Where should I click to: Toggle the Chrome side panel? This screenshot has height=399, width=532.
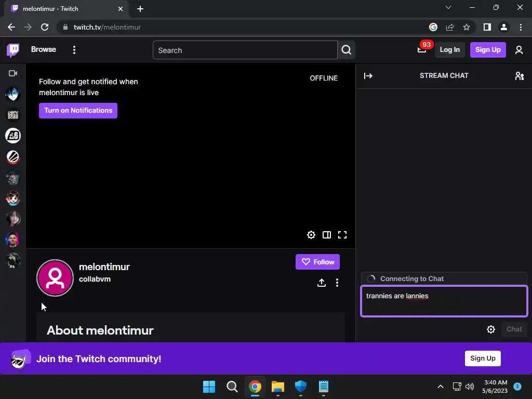(x=487, y=27)
